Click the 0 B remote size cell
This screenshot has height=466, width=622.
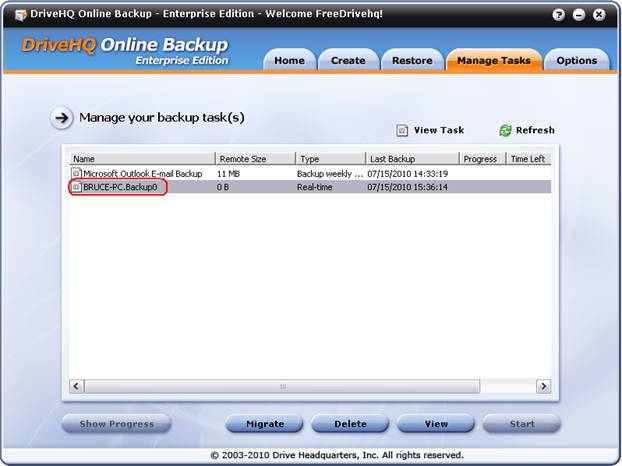pos(223,187)
